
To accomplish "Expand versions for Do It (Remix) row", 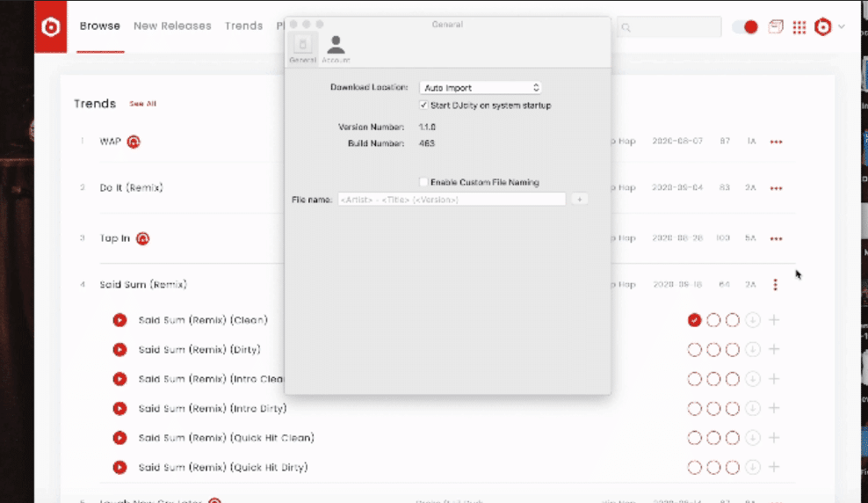I will click(x=776, y=188).
